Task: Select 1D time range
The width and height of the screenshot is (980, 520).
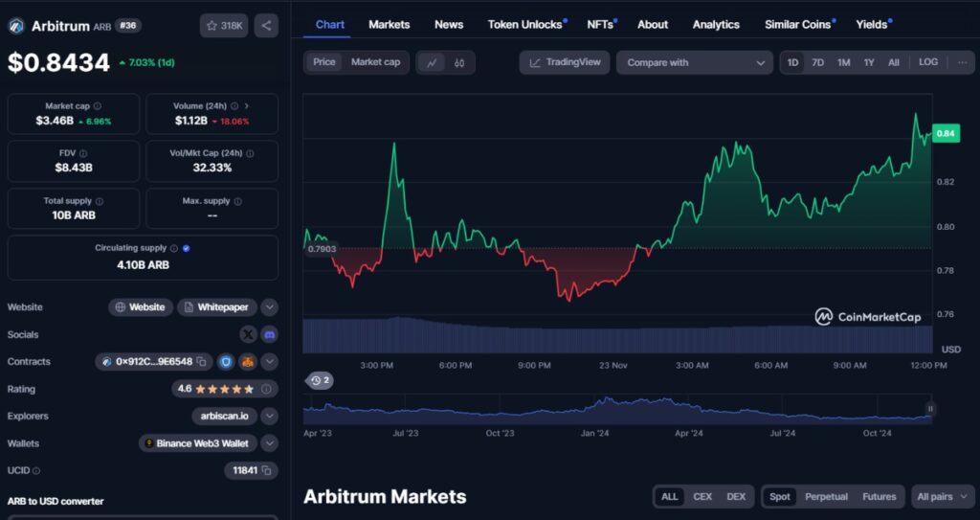Action: pyautogui.click(x=792, y=62)
